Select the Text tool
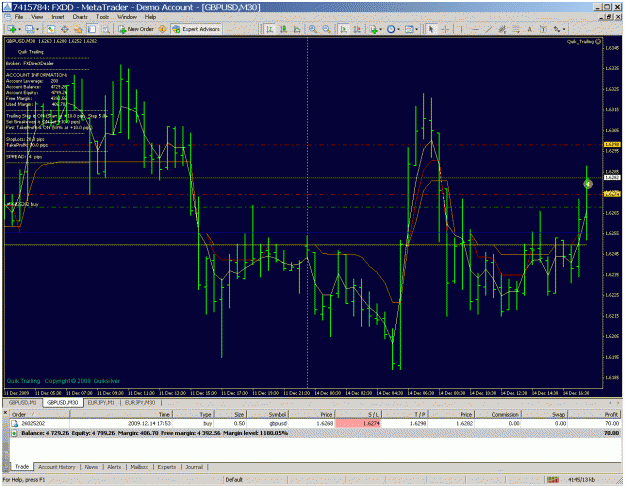This screenshot has width=625, height=486. click(x=529, y=29)
